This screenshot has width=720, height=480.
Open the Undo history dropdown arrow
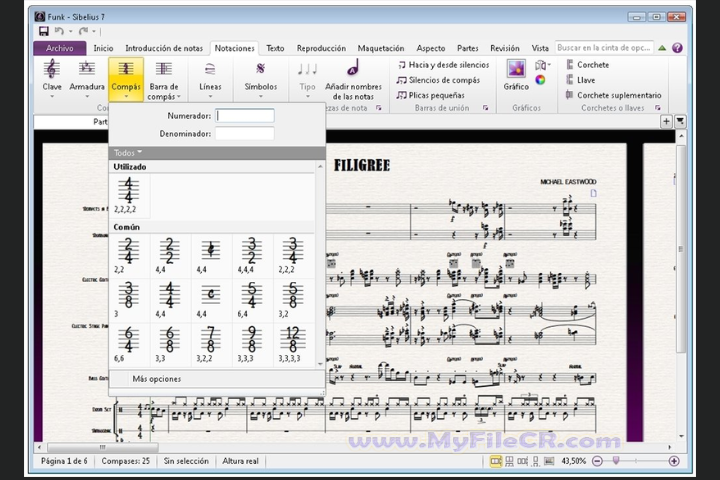(71, 31)
